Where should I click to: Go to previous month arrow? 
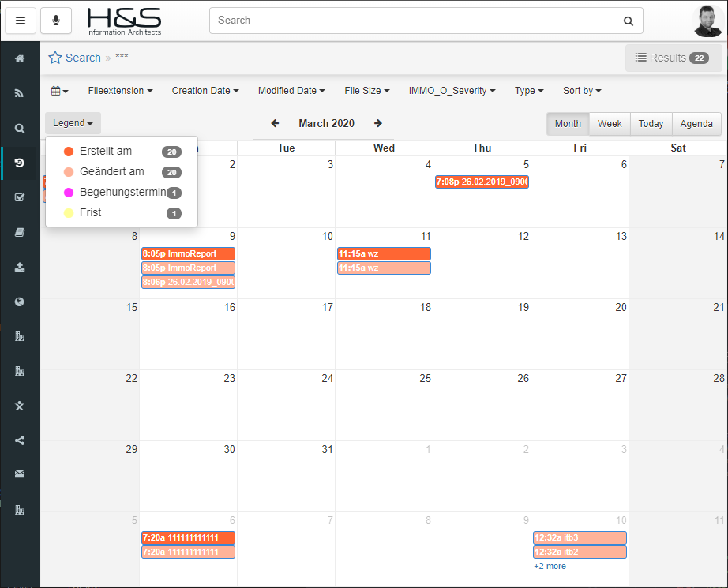275,123
